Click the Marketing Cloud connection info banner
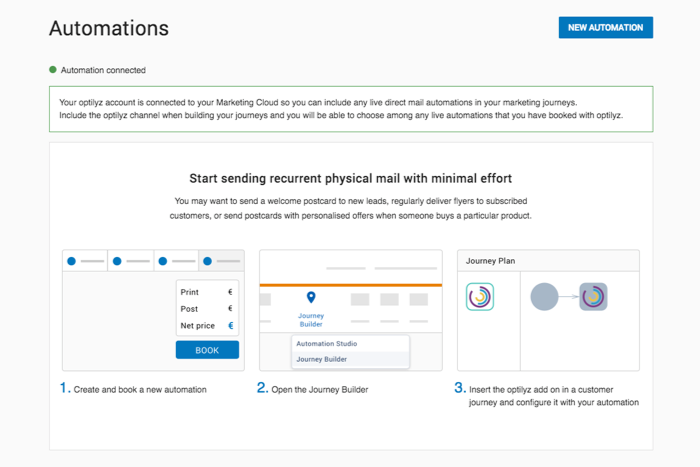 click(350, 109)
